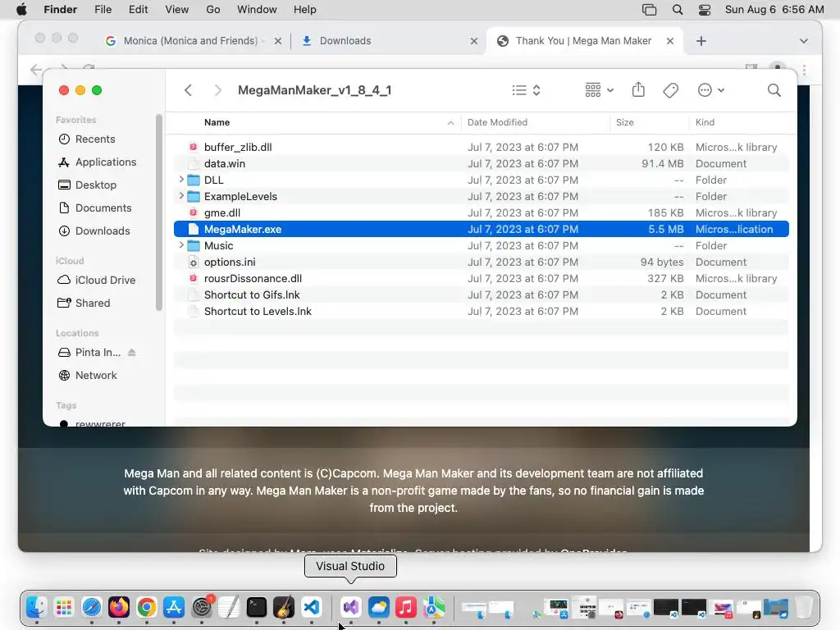Screen dimensions: 840x630
Task: Open Music app from the Dock
Action: click(x=406, y=607)
